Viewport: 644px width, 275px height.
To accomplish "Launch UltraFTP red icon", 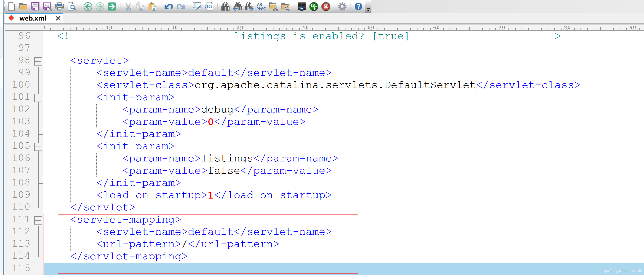I will coord(326,6).
